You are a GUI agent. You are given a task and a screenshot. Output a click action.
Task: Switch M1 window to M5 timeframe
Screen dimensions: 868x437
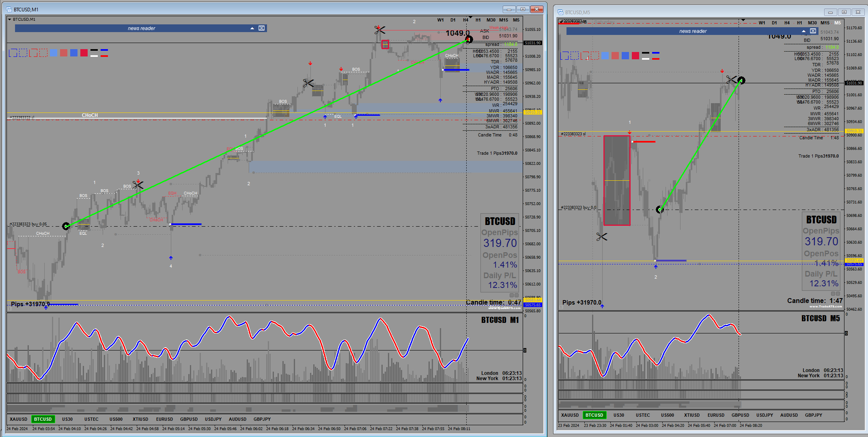[516, 20]
